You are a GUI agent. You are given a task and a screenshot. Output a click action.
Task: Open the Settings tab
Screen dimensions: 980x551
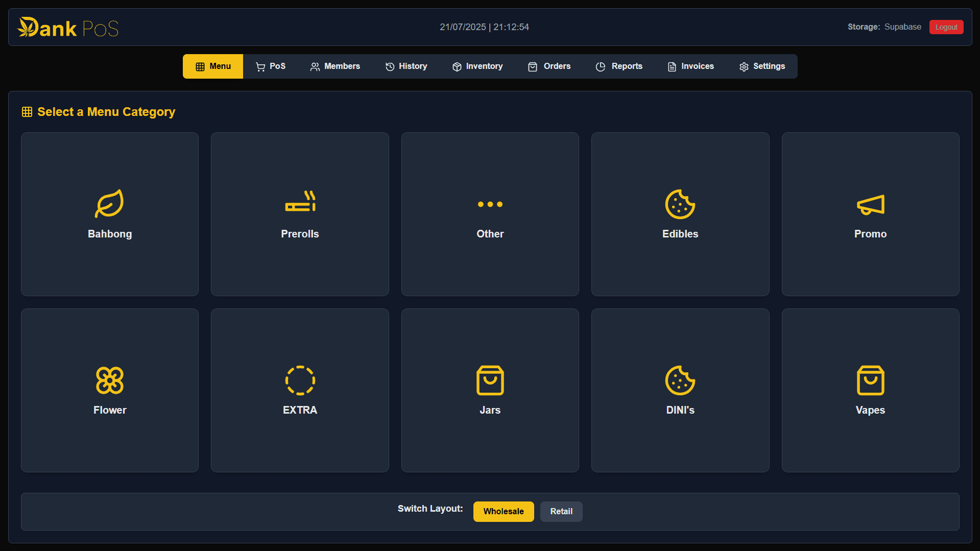[x=762, y=66]
